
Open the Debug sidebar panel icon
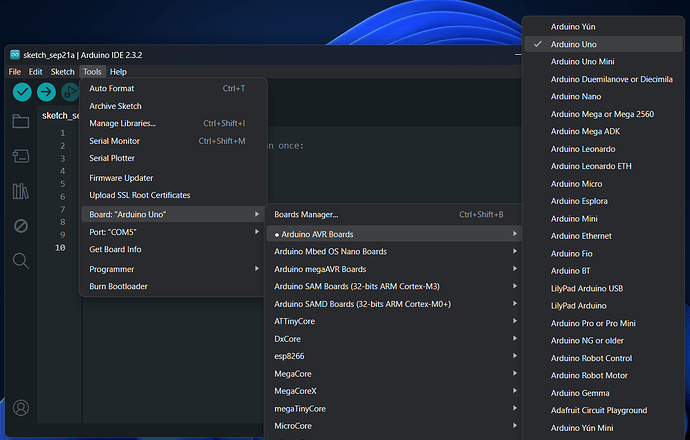[x=21, y=226]
